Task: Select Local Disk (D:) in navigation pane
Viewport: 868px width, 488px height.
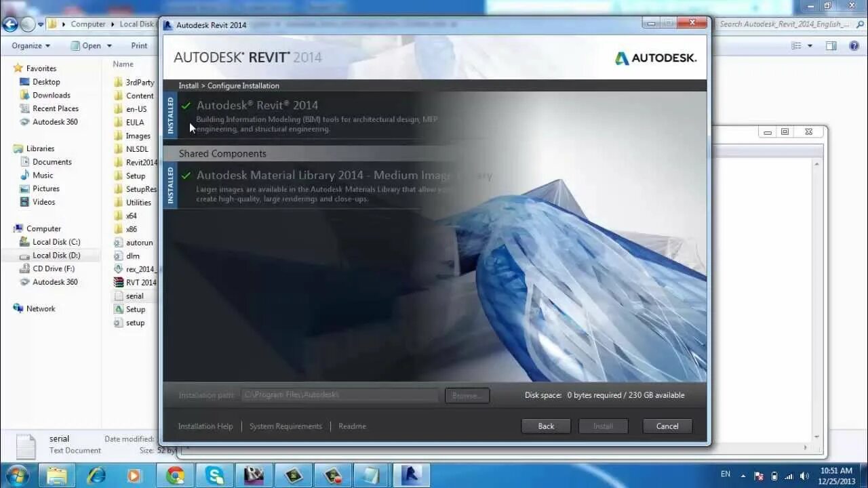Action: coord(56,256)
